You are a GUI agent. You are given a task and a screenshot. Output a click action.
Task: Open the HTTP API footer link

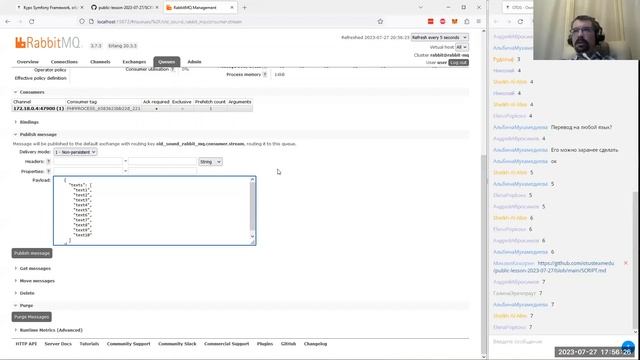point(26,344)
